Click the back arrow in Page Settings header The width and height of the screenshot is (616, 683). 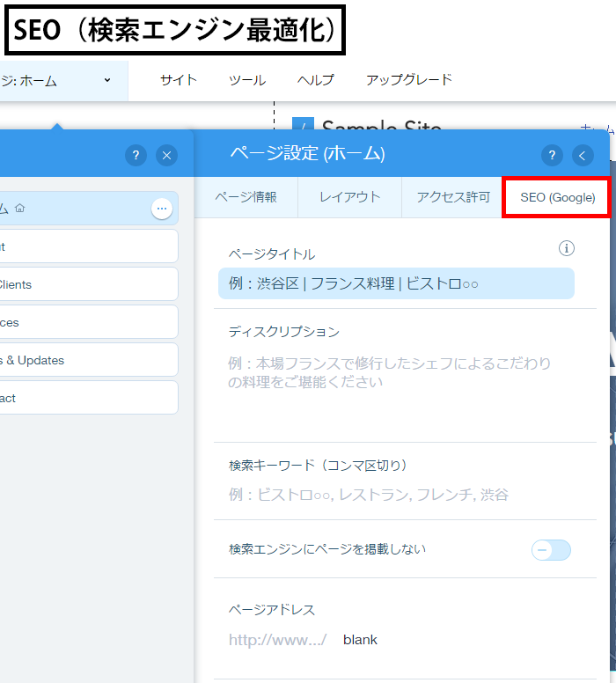click(583, 156)
